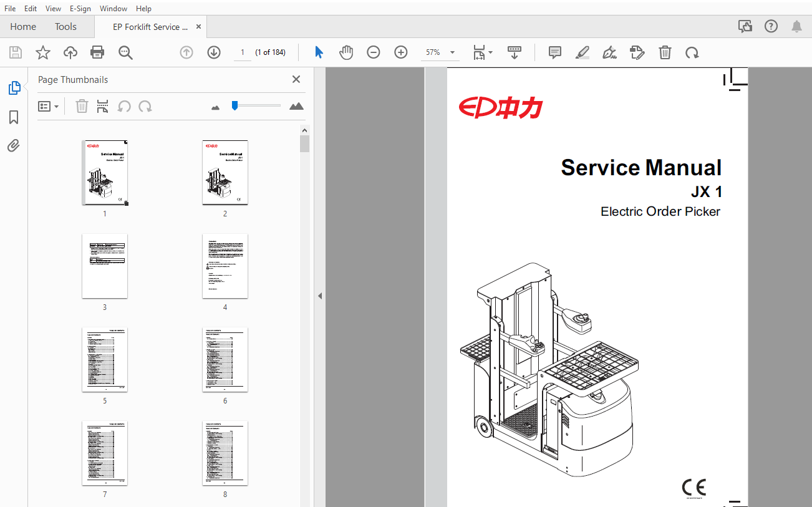812x507 pixels.
Task: Click the insert page break icon in panel
Action: point(103,107)
